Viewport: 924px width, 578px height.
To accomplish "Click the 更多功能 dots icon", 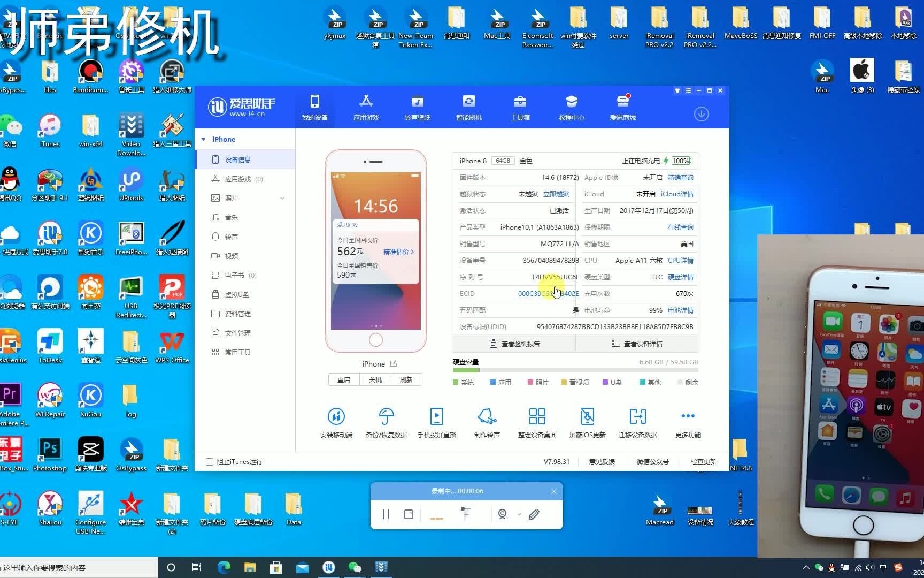I will click(x=688, y=416).
